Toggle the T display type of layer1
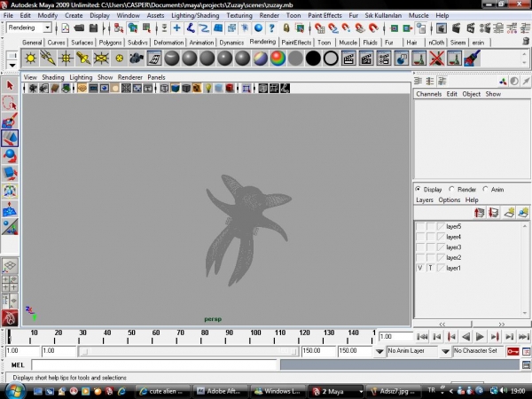The height and width of the screenshot is (399, 532). pyautogui.click(x=430, y=268)
